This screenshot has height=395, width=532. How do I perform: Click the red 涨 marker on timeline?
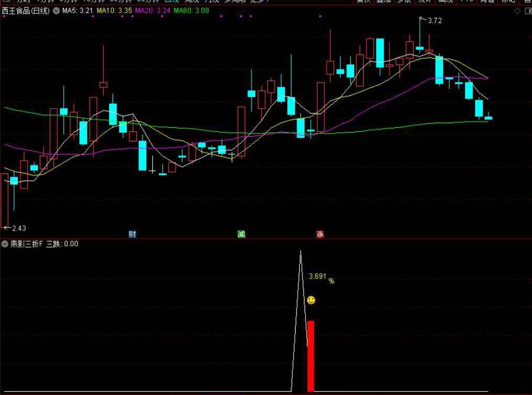pyautogui.click(x=320, y=234)
